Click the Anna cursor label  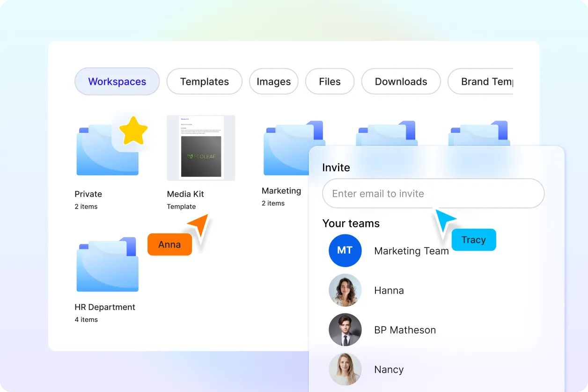click(169, 244)
